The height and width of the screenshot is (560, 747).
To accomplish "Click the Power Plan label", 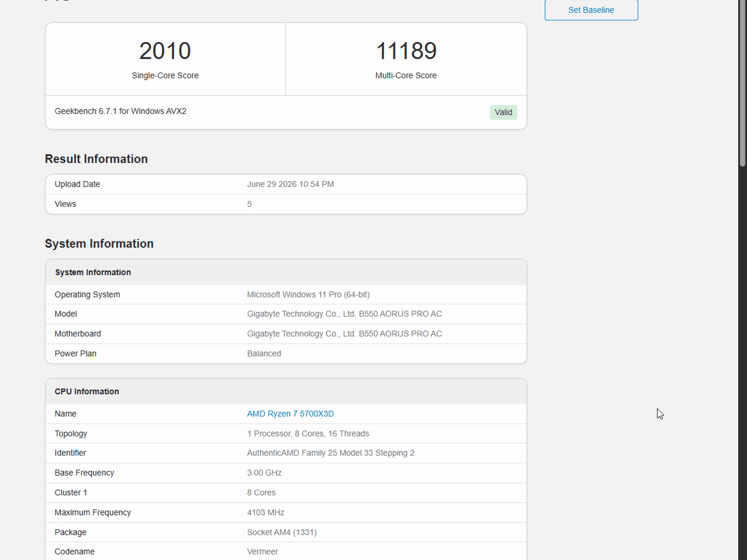I will [76, 354].
